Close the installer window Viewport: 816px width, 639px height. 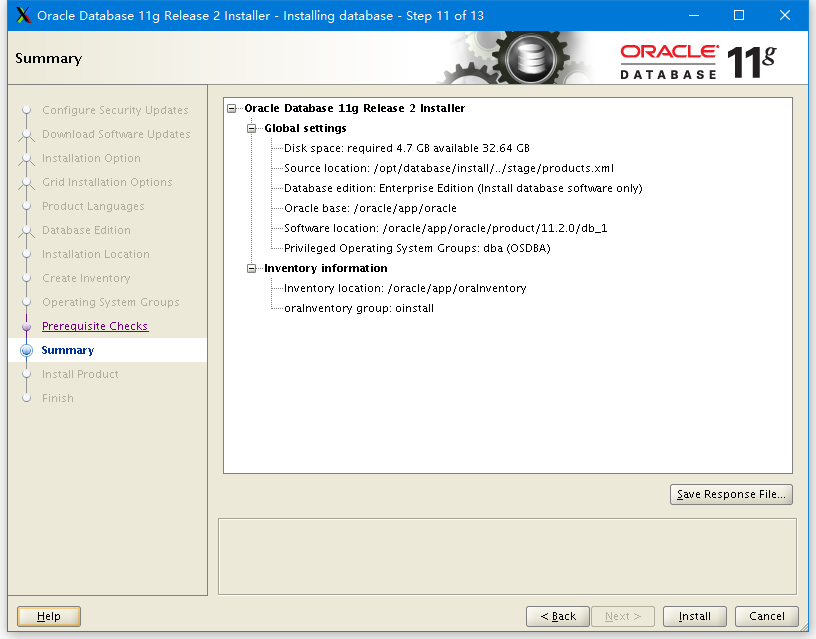pyautogui.click(x=785, y=16)
